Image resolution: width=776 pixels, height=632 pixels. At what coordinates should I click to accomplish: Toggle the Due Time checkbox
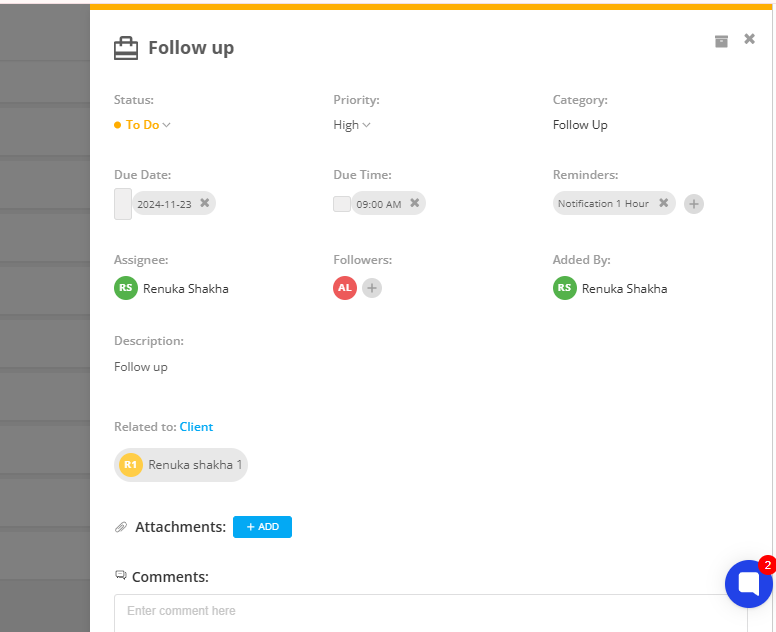[x=341, y=203]
